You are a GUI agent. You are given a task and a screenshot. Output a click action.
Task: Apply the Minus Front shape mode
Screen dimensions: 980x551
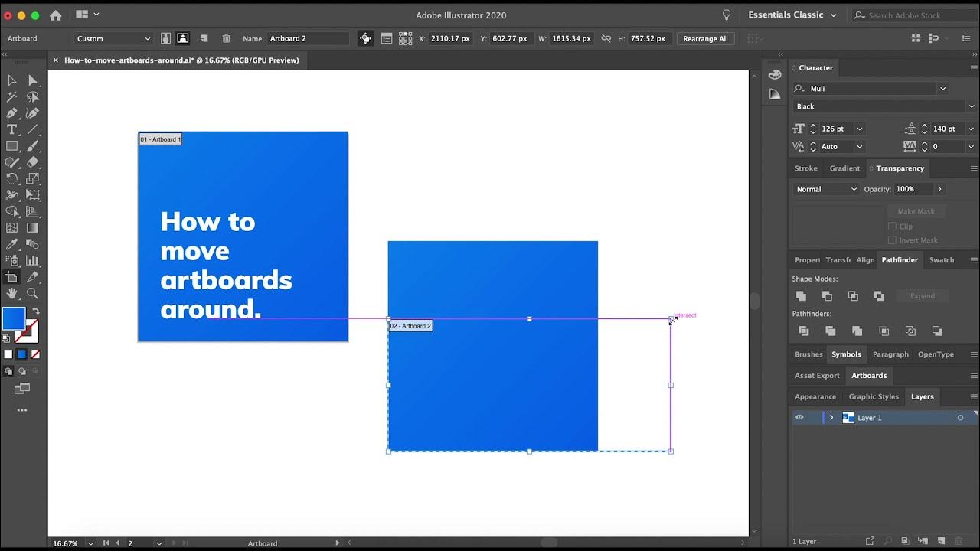(x=827, y=295)
